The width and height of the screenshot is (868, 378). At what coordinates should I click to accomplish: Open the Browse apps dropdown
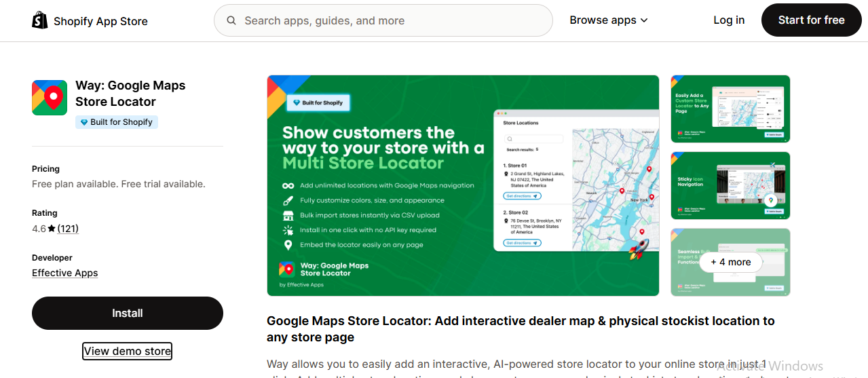tap(609, 20)
